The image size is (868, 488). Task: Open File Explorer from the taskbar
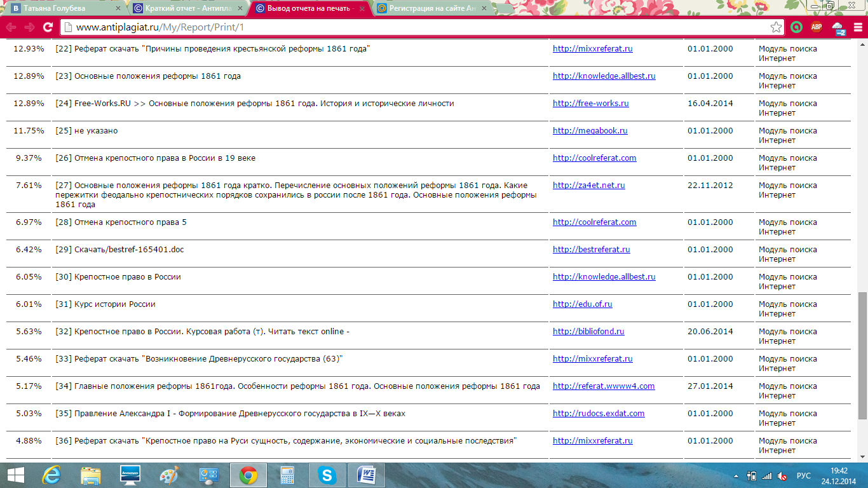[x=91, y=475]
